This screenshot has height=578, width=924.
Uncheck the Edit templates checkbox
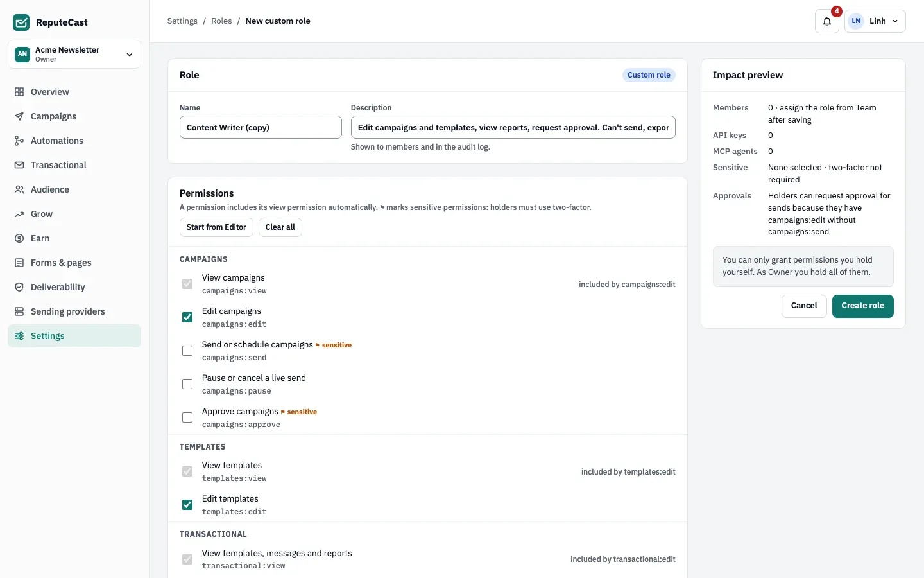[187, 505]
